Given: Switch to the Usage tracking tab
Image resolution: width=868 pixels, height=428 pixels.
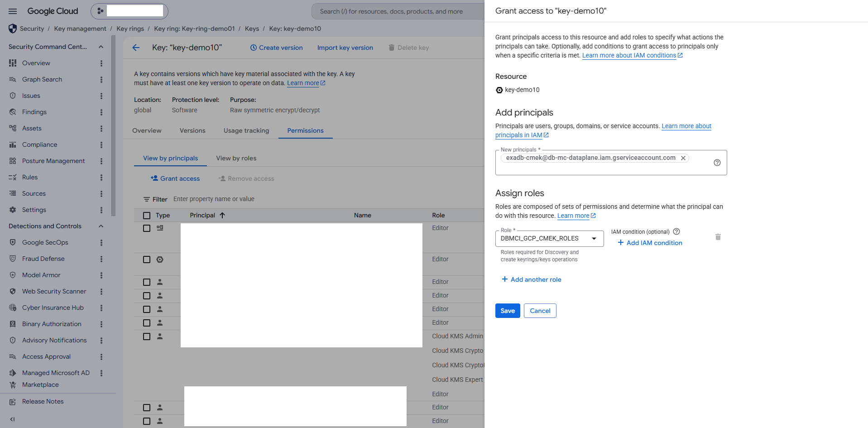Looking at the screenshot, I should click(x=246, y=130).
